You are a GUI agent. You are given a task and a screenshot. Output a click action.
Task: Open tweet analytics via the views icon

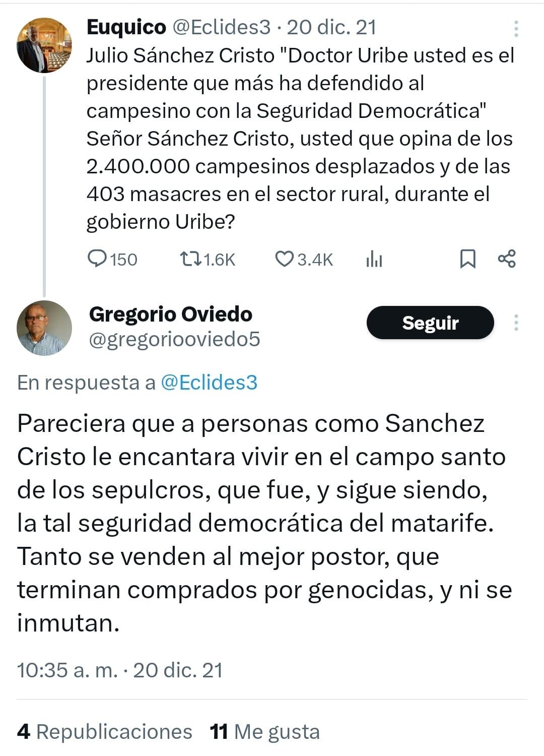[x=375, y=259]
